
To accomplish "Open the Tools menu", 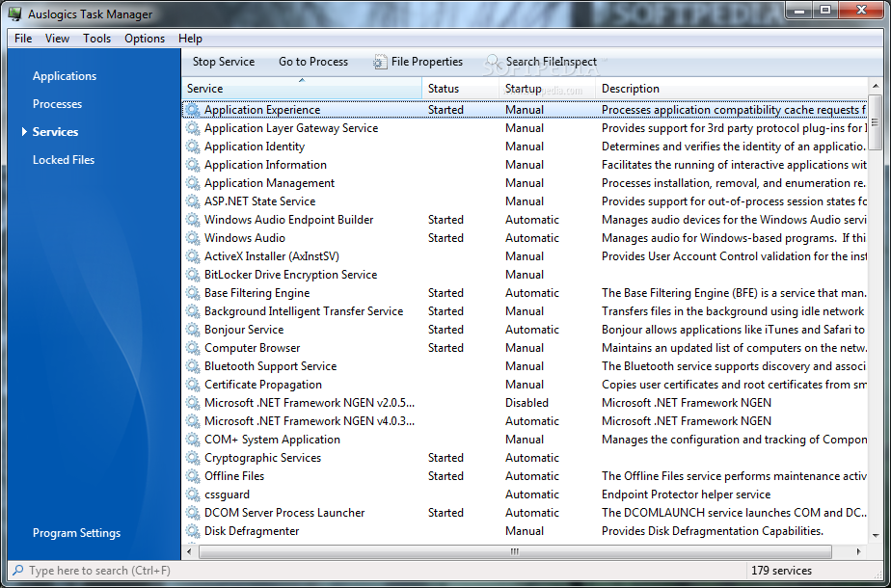I will point(96,39).
